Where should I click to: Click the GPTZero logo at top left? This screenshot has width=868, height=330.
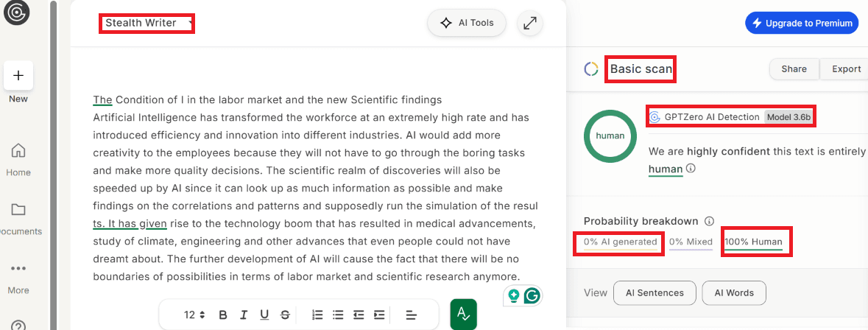click(x=17, y=13)
